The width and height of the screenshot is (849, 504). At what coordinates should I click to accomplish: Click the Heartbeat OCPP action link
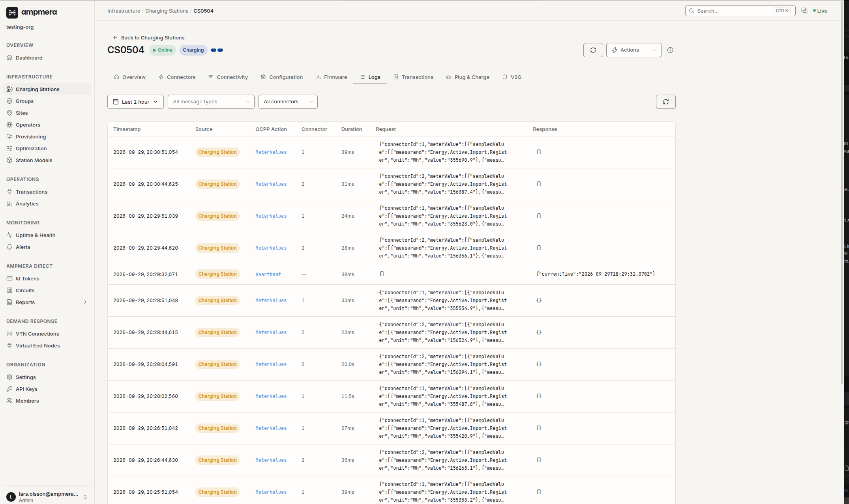point(268,274)
